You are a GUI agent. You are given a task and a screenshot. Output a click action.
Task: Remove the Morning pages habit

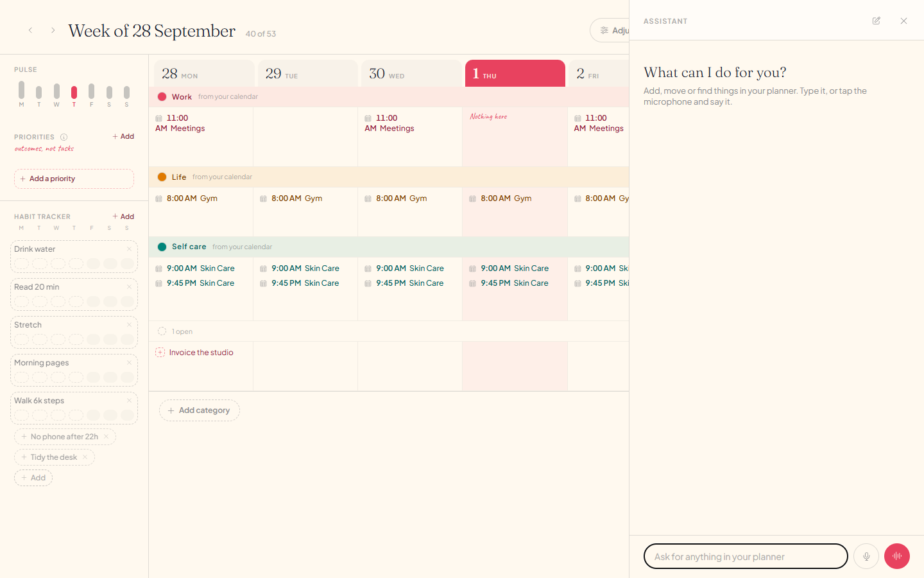(x=129, y=363)
